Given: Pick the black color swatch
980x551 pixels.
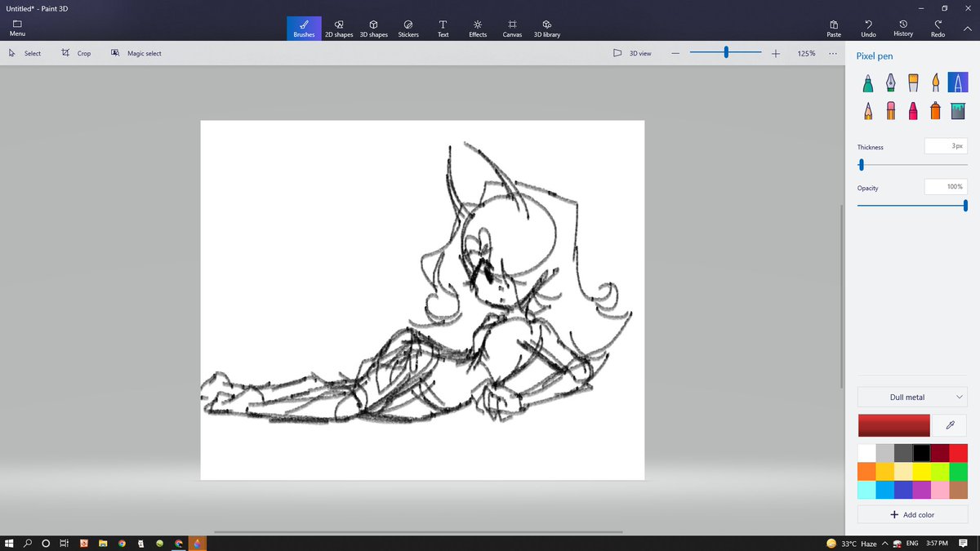Looking at the screenshot, I should click(x=922, y=453).
